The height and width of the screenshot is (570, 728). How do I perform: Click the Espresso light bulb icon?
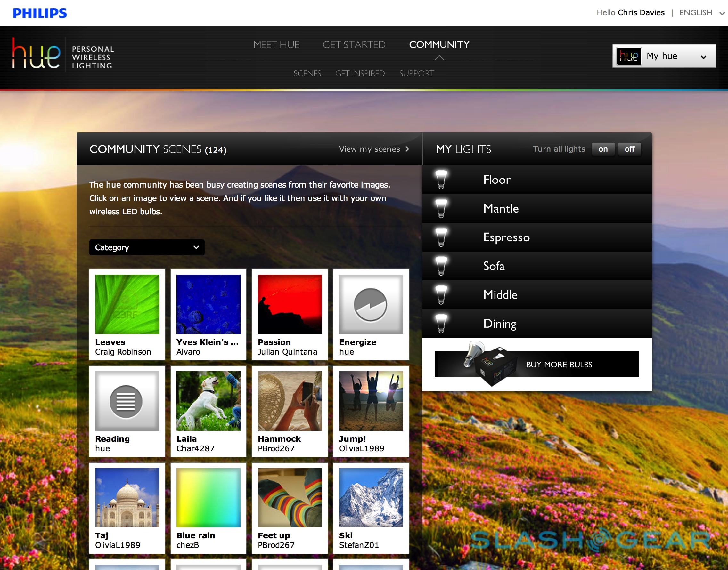[x=441, y=237]
